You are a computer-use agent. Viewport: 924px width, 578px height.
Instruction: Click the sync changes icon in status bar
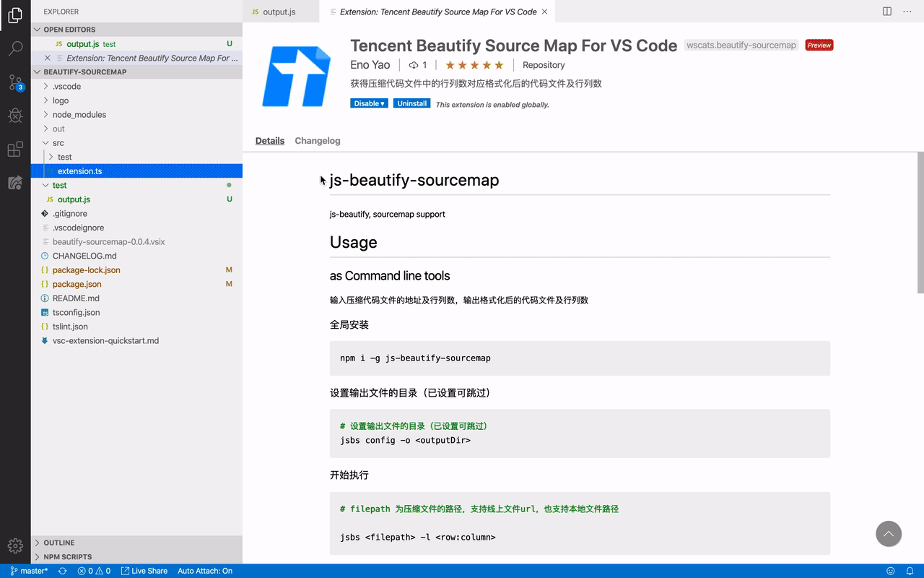click(63, 571)
